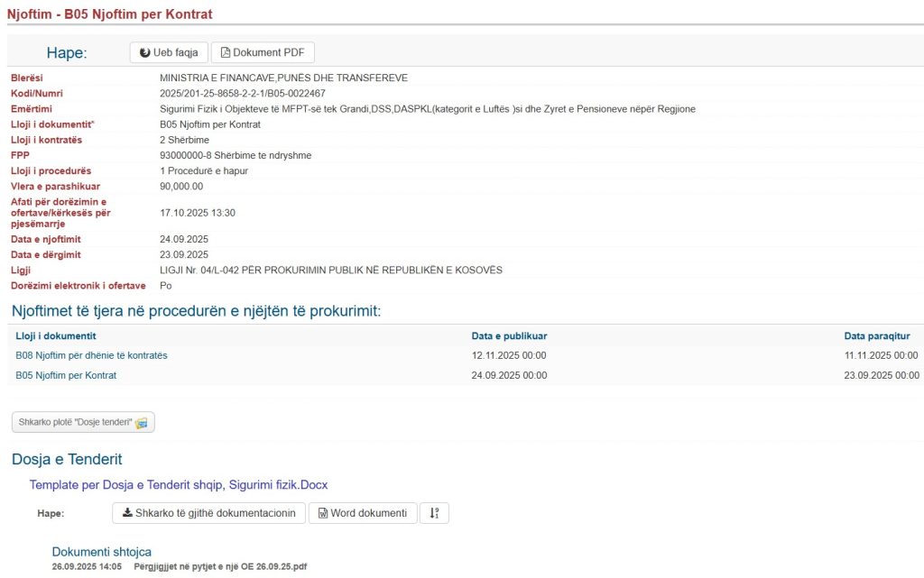Sort by Lloji i dokumentit column header
This screenshot has width=924, height=578.
[56, 335]
